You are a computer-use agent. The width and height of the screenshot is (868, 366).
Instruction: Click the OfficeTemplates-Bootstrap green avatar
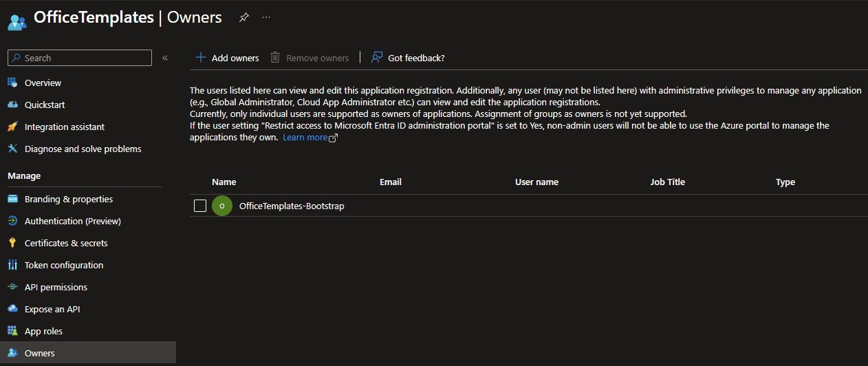pyautogui.click(x=221, y=206)
